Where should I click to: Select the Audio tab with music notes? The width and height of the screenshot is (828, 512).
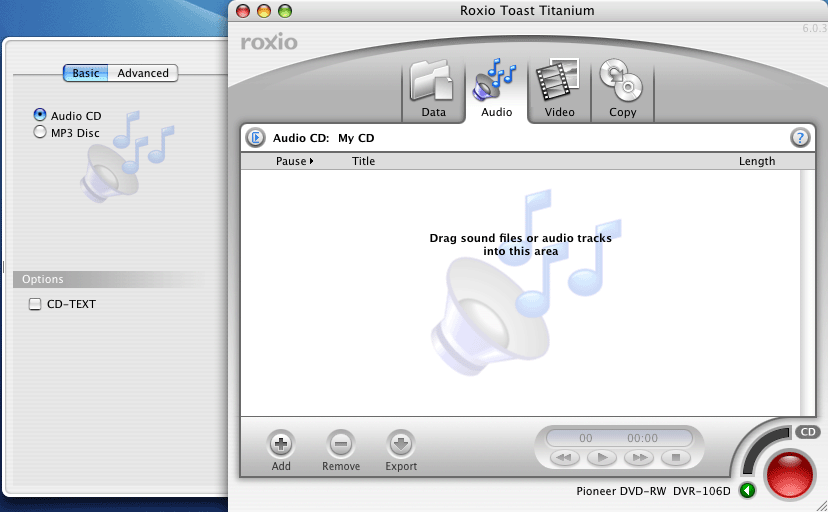point(496,90)
